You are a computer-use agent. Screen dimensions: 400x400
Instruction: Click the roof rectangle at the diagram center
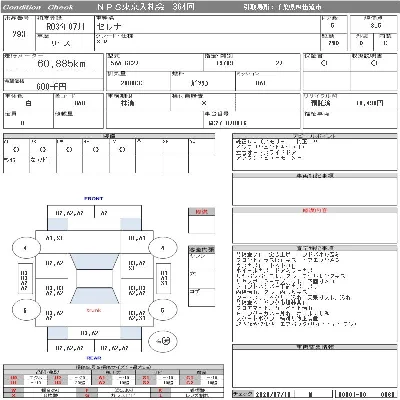(x=95, y=278)
